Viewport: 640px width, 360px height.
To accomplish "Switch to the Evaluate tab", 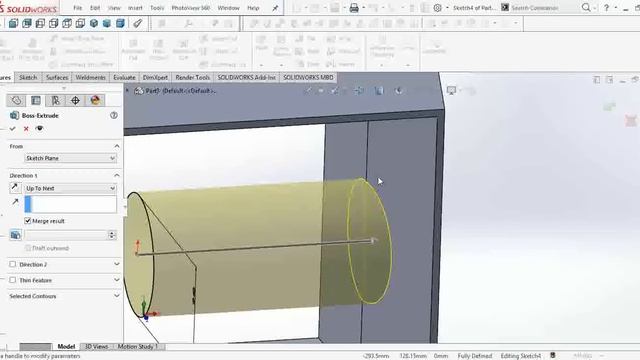I will pos(124,77).
